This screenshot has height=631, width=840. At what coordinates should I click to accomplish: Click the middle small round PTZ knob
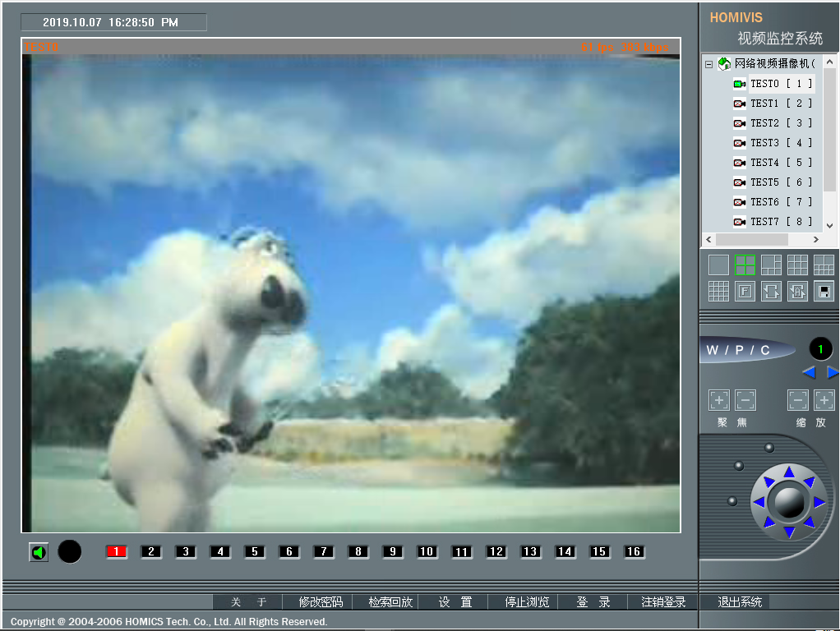tap(739, 466)
